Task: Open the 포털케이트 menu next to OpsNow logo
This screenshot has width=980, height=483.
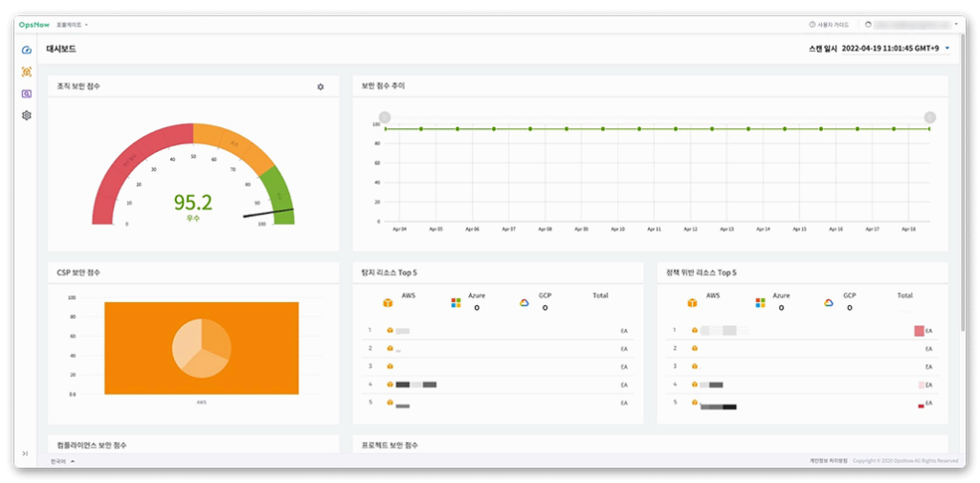Action: coord(72,25)
